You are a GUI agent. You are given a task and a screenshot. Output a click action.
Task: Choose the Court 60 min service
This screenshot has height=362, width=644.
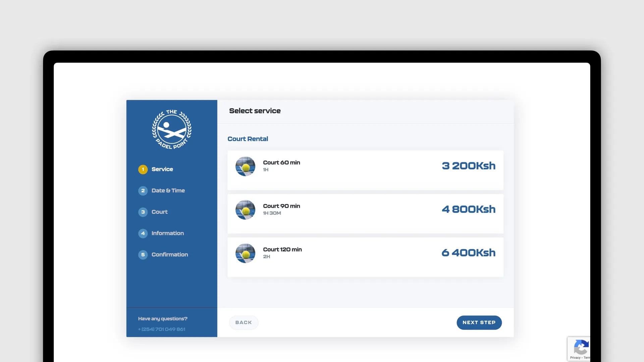[x=365, y=170]
